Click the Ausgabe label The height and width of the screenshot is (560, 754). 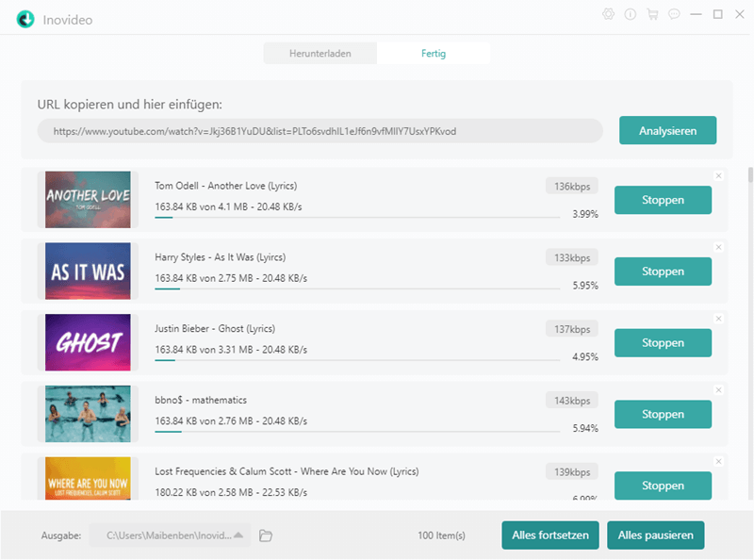tap(61, 535)
